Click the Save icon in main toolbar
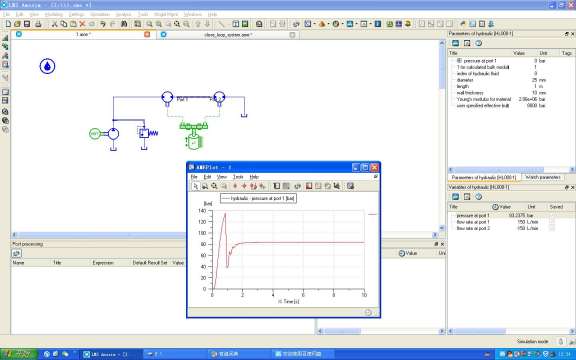This screenshot has height=360, width=576. [27, 24]
